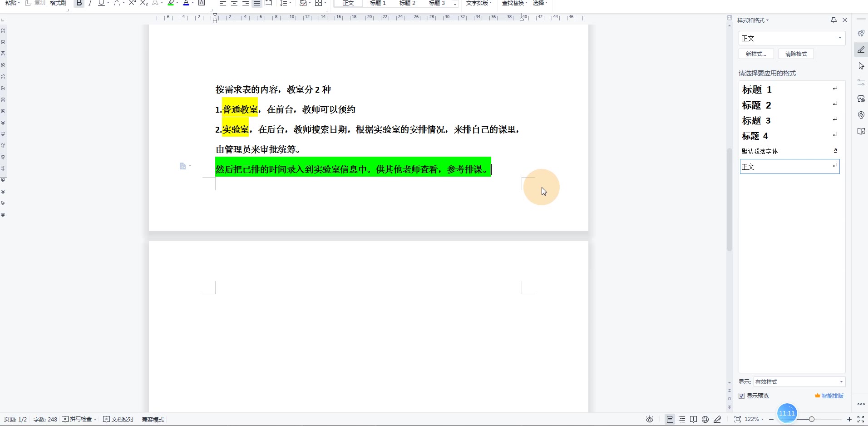Apply 标题 4 from styles list
Viewport: 868px width, 426px height.
click(789, 136)
